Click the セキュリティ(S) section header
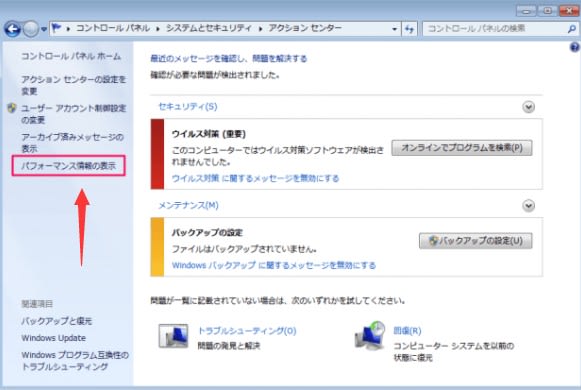The image size is (581, 390). click(x=188, y=107)
